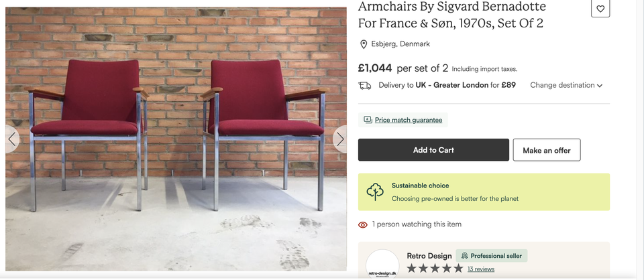This screenshot has height=280, width=644.
Task: Click the Professional seller badge
Action: point(492,256)
